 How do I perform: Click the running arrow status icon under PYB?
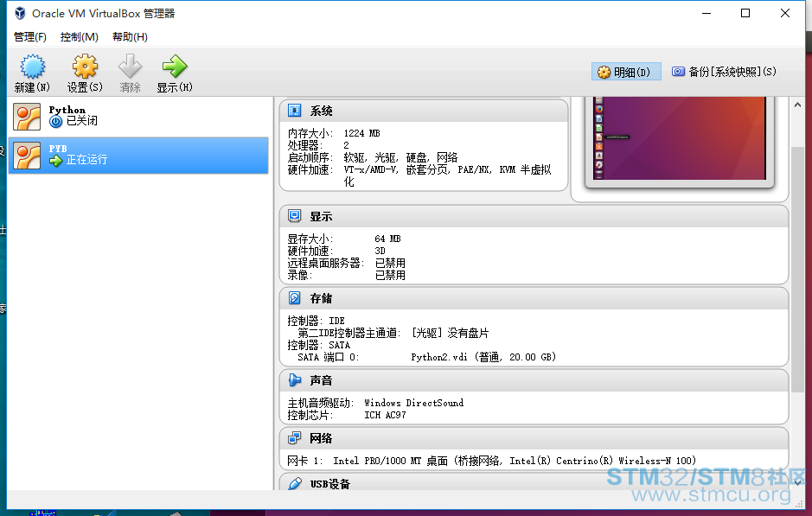tap(56, 161)
